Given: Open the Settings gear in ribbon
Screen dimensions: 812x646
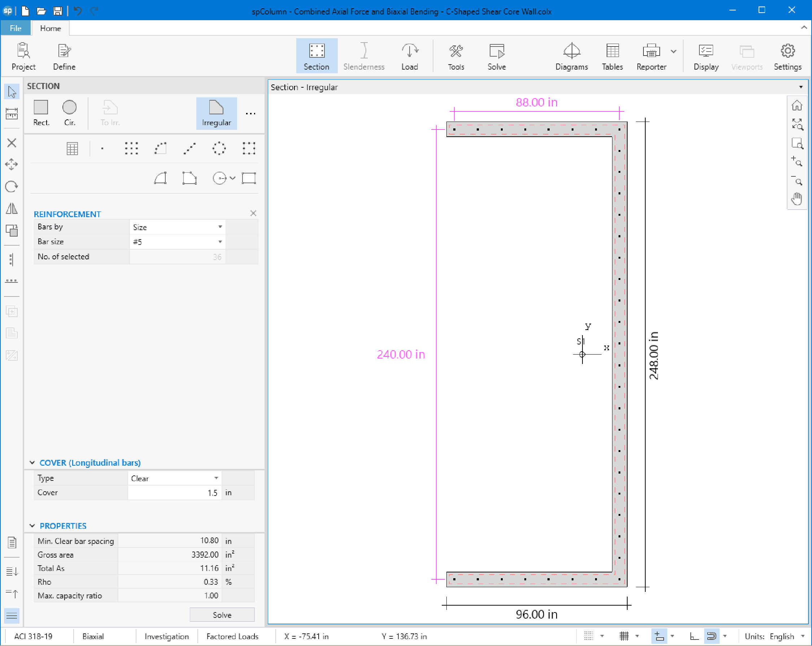Looking at the screenshot, I should coord(787,57).
